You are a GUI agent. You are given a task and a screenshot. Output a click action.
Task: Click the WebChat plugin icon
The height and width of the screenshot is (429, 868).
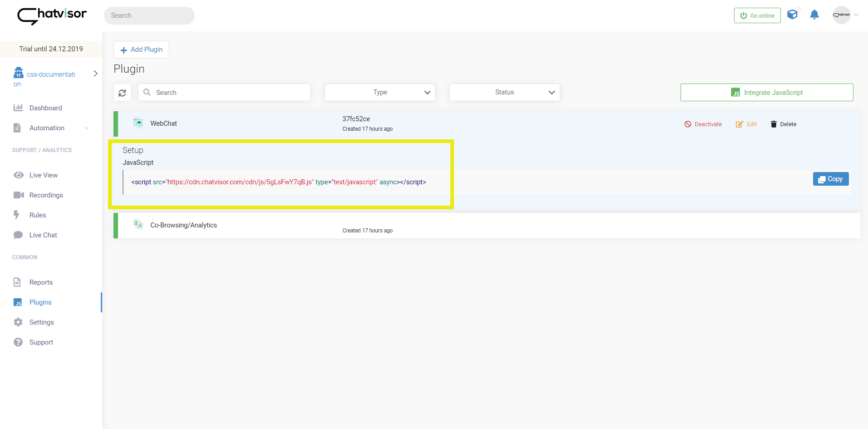pyautogui.click(x=138, y=123)
